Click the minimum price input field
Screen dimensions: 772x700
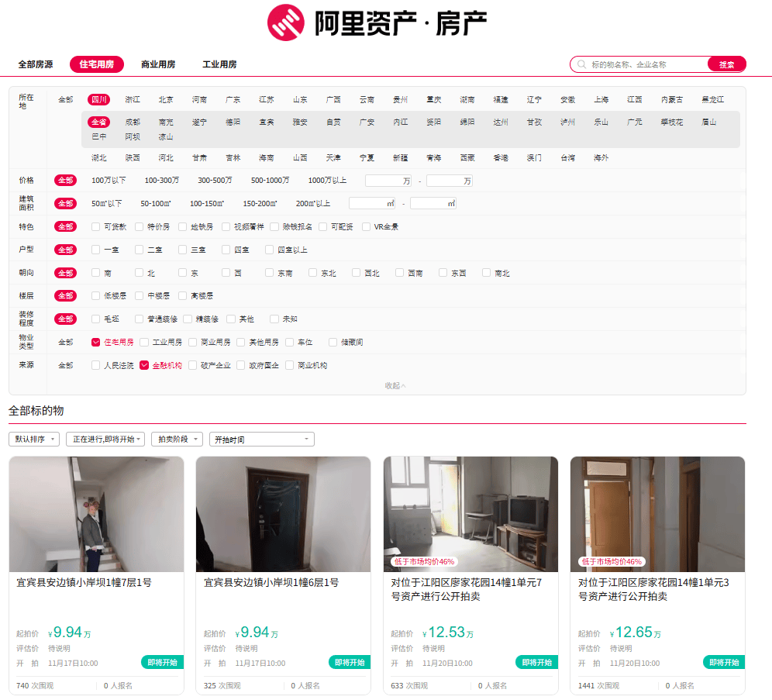[388, 181]
